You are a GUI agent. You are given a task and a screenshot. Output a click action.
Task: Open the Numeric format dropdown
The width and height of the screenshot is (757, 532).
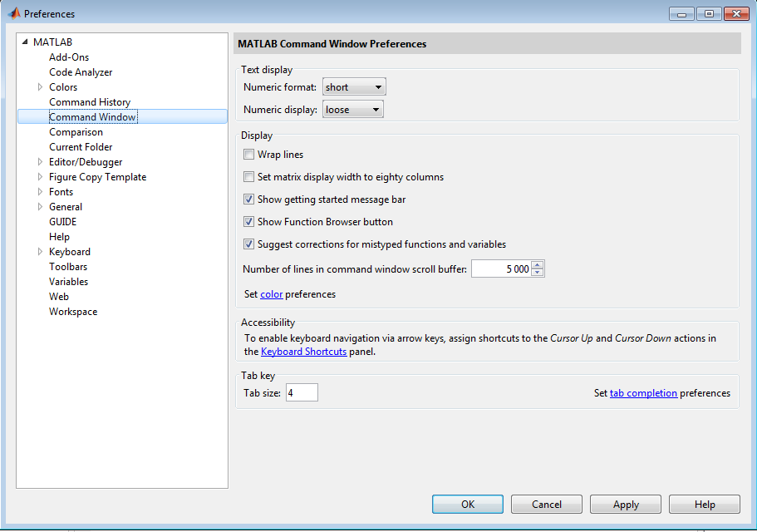[354, 87]
